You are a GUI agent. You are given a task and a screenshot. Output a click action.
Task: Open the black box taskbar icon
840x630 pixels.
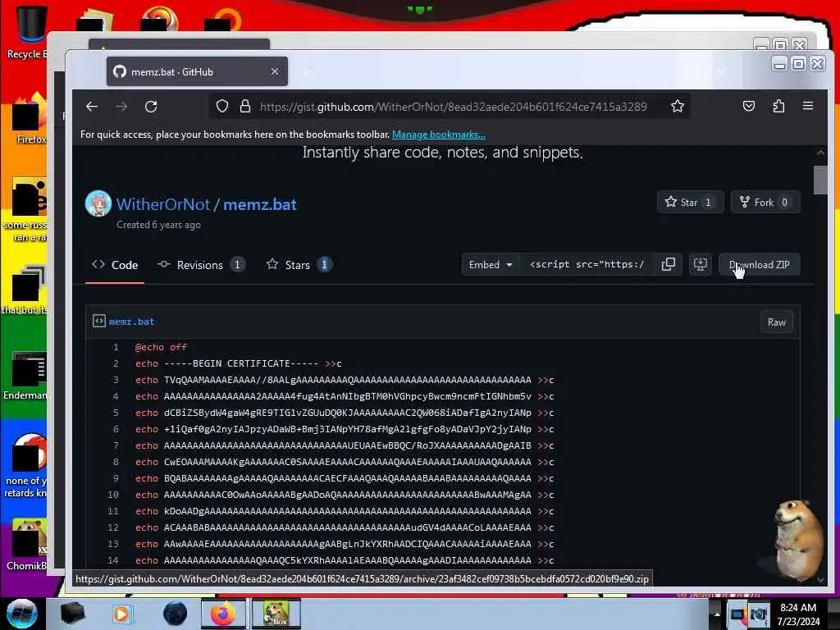(72, 614)
